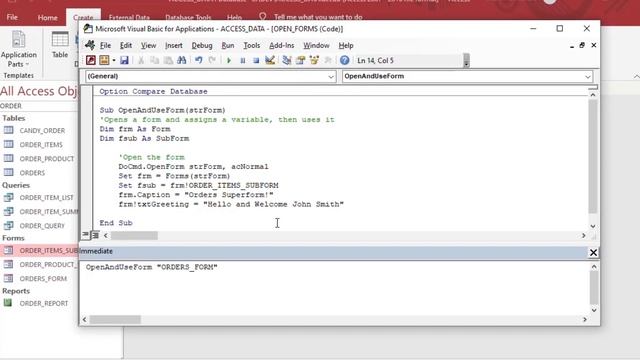Screen dimensions: 640x360
Task: Click Immediate window horizontal scrollbar thumb
Action: click(115, 320)
